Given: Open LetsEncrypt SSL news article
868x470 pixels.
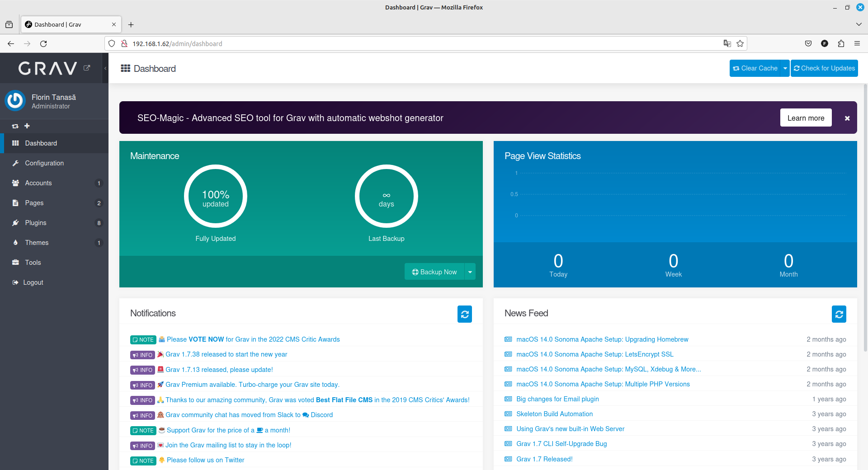Looking at the screenshot, I should pyautogui.click(x=595, y=354).
